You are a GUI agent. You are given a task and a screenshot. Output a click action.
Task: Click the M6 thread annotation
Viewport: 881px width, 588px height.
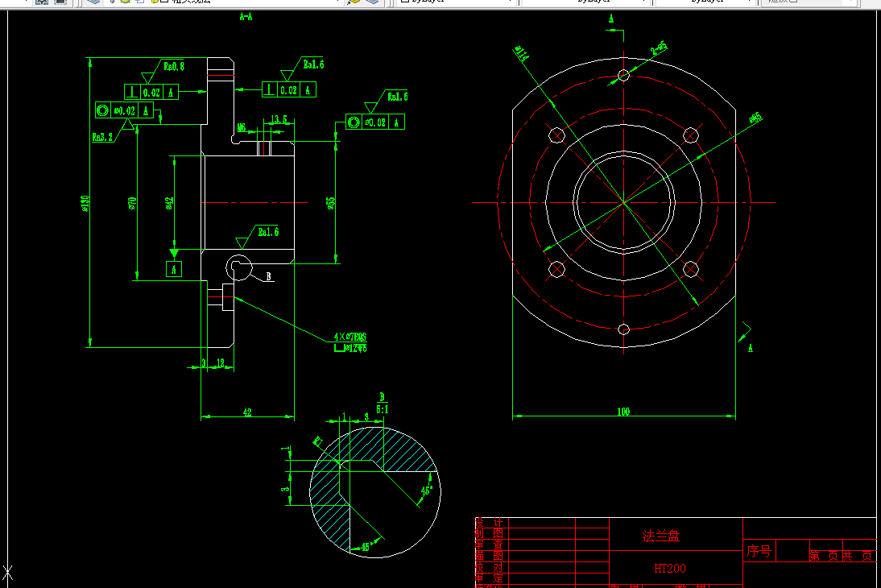click(x=241, y=128)
